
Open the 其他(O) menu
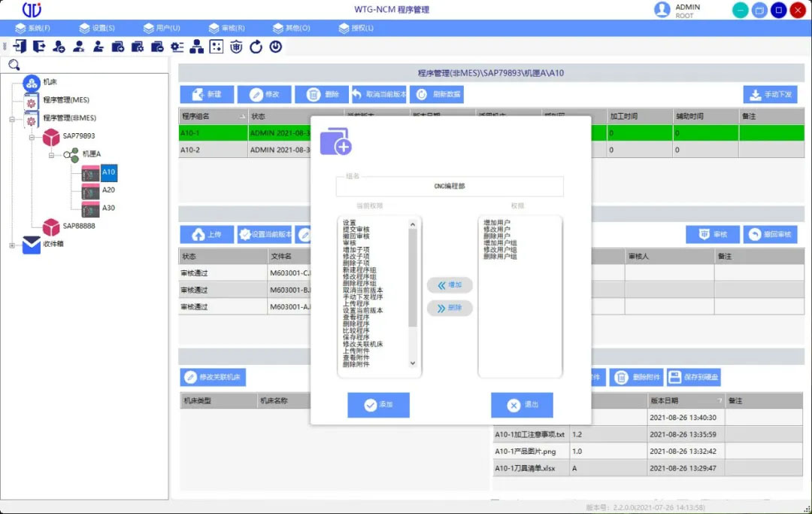click(291, 28)
